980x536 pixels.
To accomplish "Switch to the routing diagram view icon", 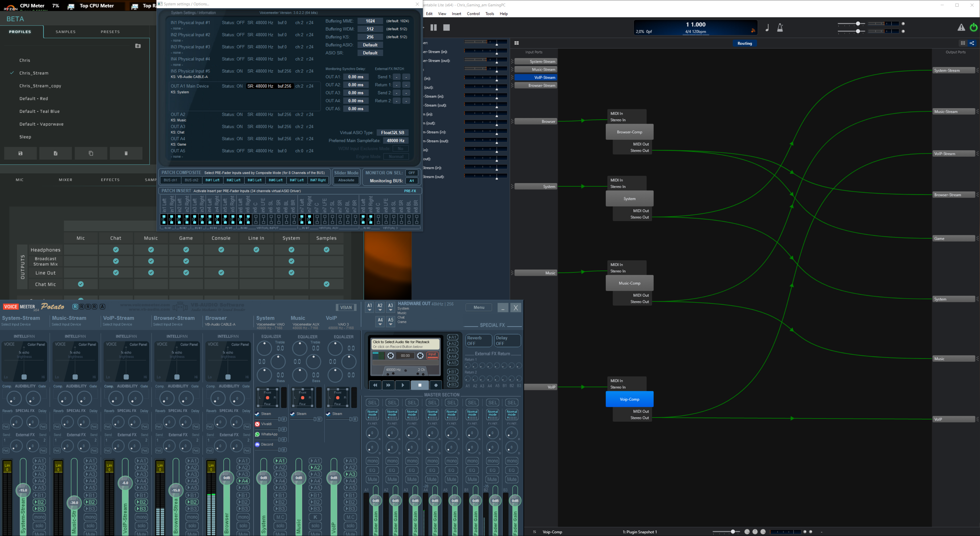I will [x=972, y=43].
